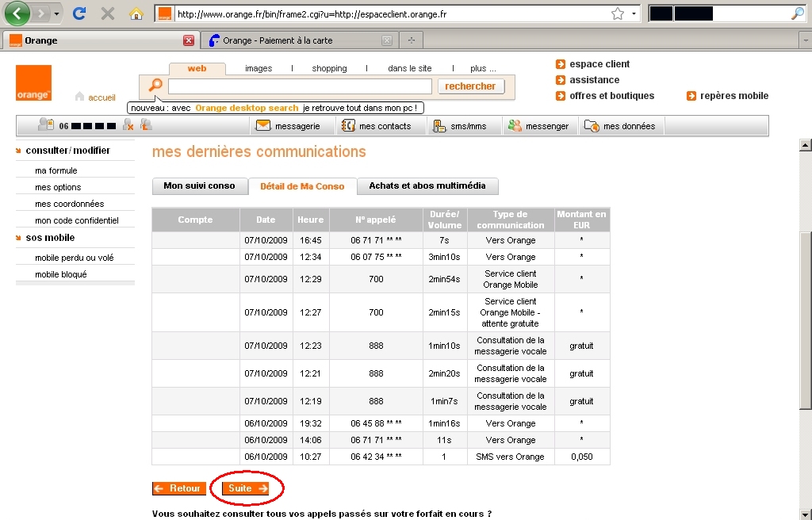Click the user remove icon with X
This screenshot has width=812, height=520.
pos(128,124)
